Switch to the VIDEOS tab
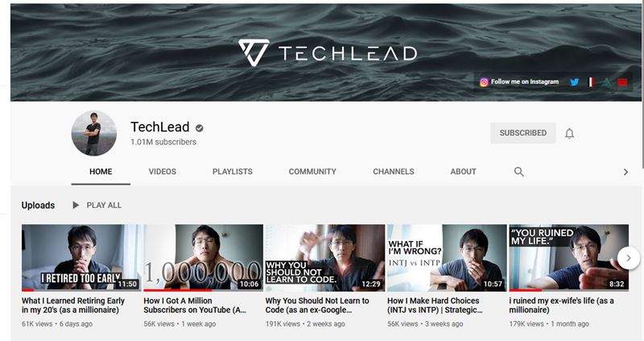This screenshot has height=341, width=644. [163, 172]
